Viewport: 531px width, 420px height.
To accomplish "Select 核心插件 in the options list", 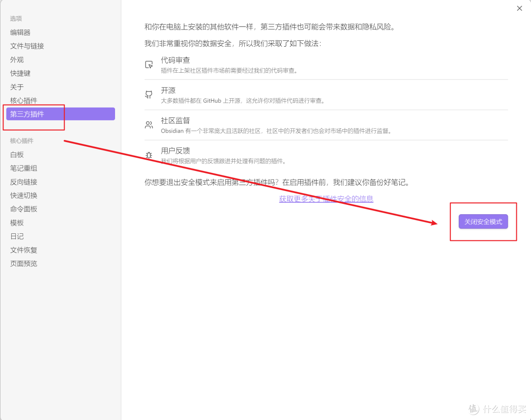I will [24, 101].
